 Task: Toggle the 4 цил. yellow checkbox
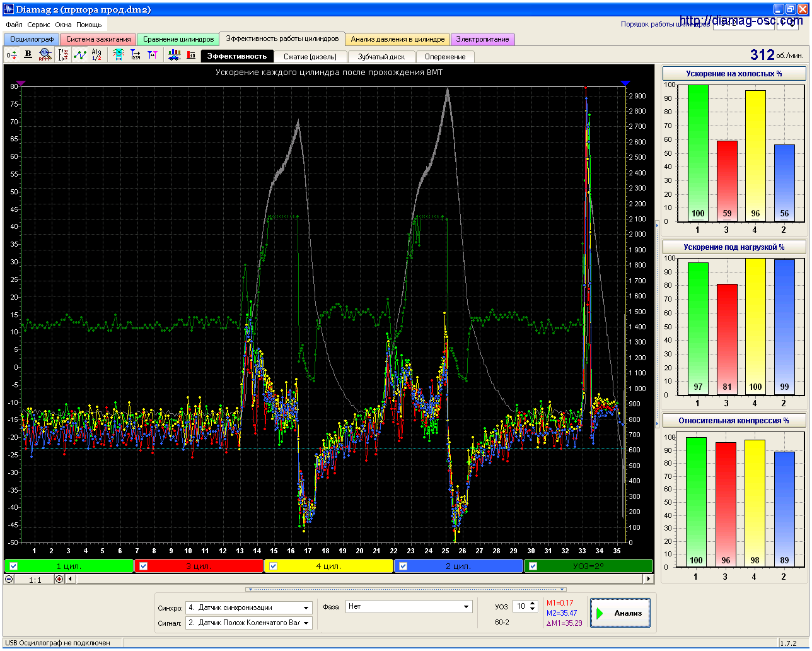point(273,566)
